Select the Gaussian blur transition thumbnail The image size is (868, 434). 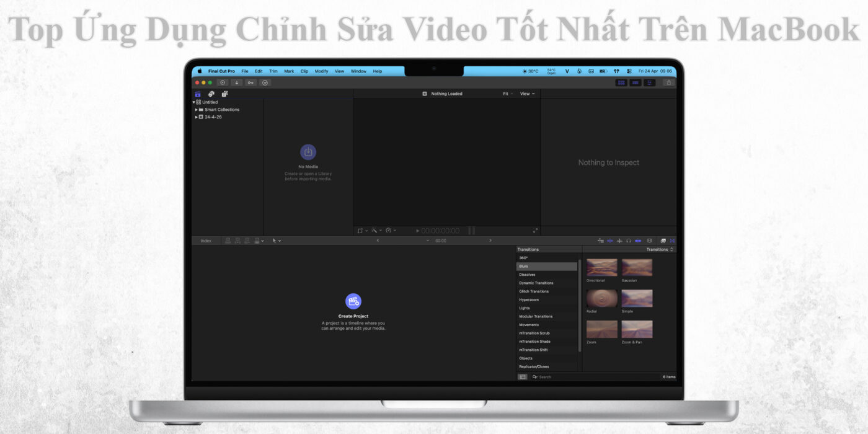pyautogui.click(x=637, y=267)
